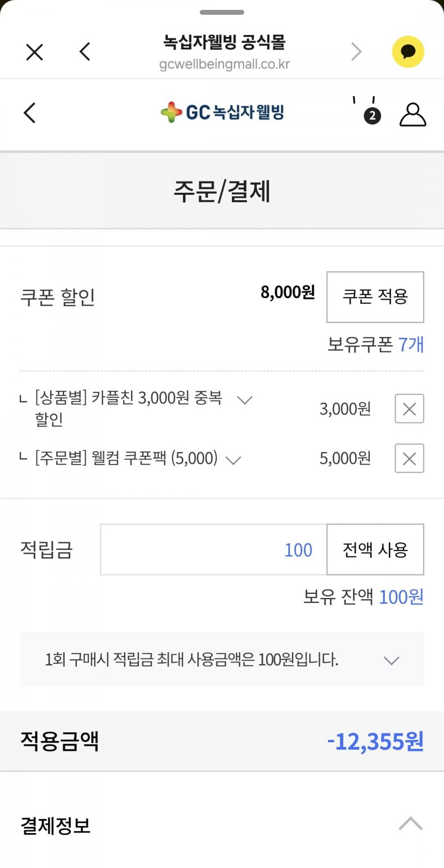The width and height of the screenshot is (444, 868).
Task: Open the shopping cart with 2 items
Action: tap(365, 111)
